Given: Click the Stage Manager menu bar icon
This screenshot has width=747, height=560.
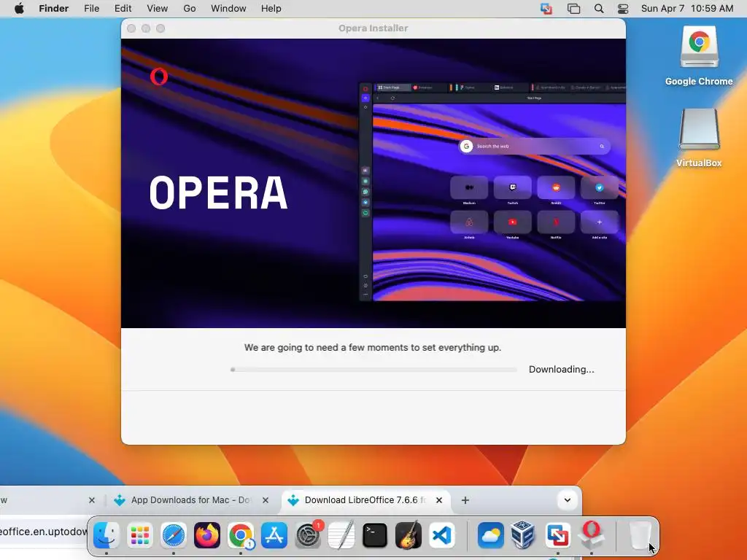Looking at the screenshot, I should [x=573, y=9].
